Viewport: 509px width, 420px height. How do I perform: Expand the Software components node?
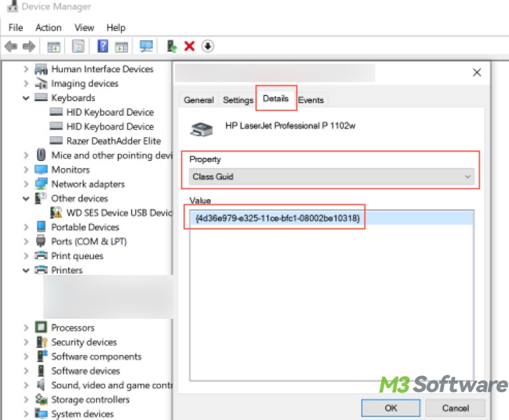[x=26, y=356]
